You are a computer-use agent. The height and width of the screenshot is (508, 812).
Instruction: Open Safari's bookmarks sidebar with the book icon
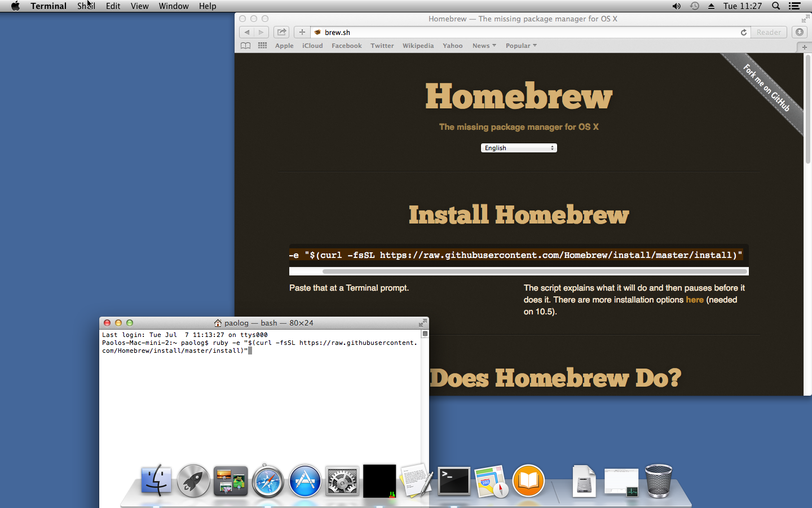pyautogui.click(x=245, y=46)
